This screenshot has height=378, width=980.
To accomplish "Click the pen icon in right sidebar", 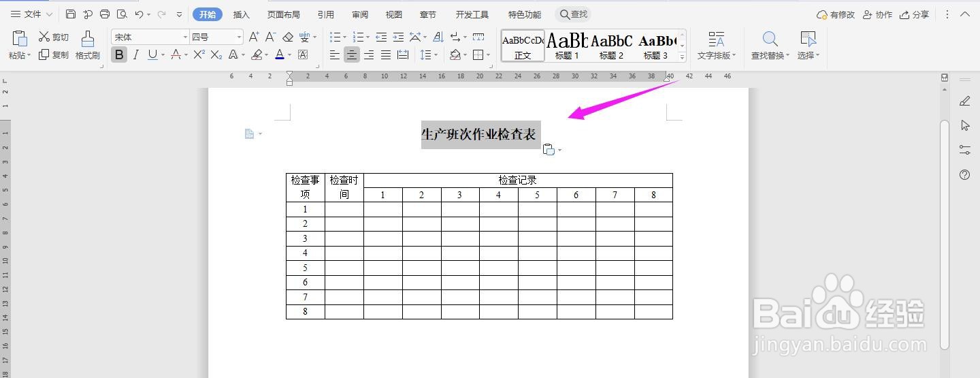I will (964, 101).
